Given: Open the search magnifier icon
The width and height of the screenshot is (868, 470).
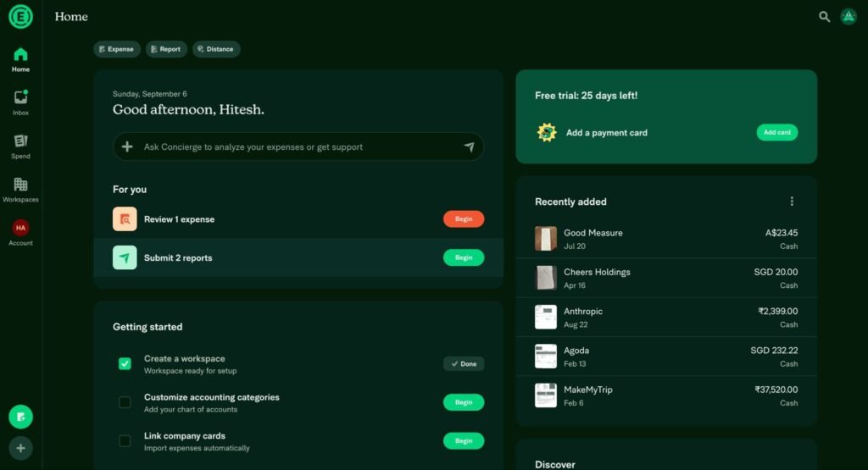Looking at the screenshot, I should coord(824,17).
